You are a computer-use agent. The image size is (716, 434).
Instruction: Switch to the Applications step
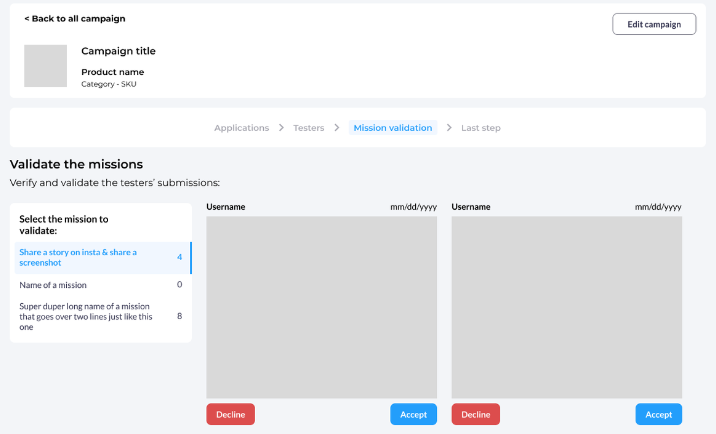pyautogui.click(x=241, y=128)
